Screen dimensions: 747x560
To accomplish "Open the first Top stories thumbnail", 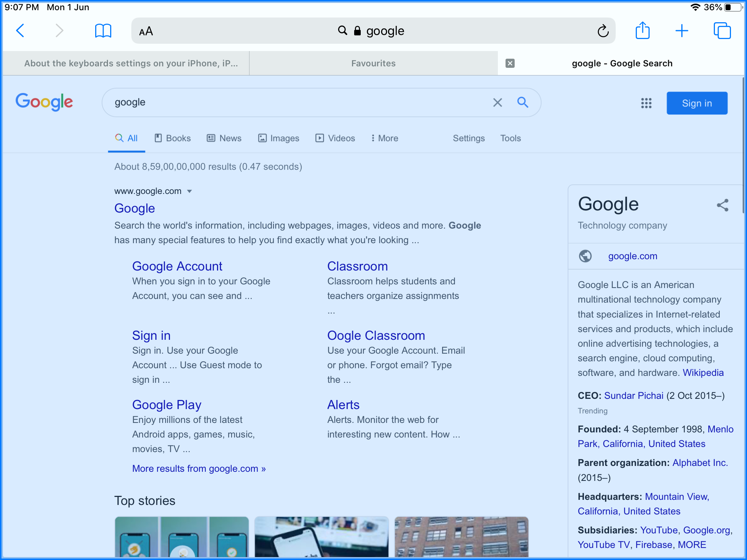I will pyautogui.click(x=182, y=536).
